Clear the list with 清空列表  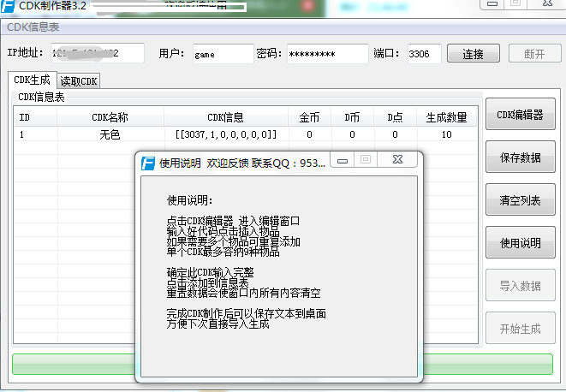(x=520, y=200)
